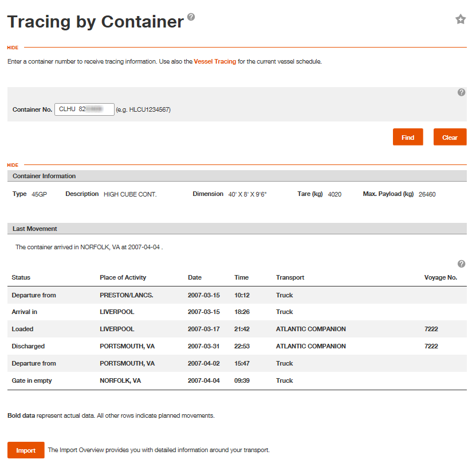Select the star icon in the top right corner

click(461, 19)
